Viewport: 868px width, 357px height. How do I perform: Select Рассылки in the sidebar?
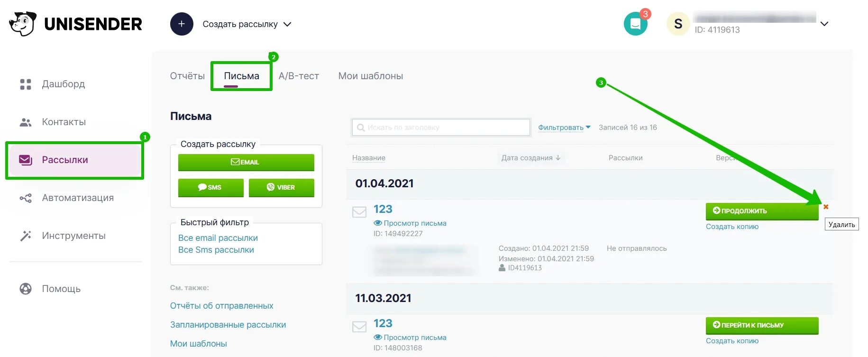tap(74, 160)
